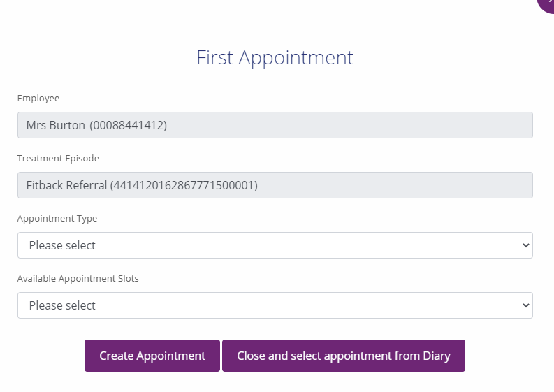Click the Appointment Type label
Viewport: 554px width, 392px height.
coord(57,219)
